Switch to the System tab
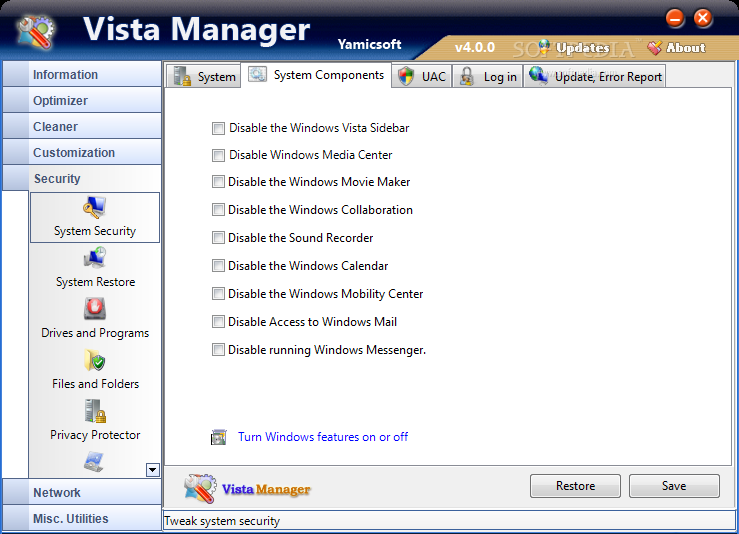Viewport: 739px width, 534px height. (204, 76)
